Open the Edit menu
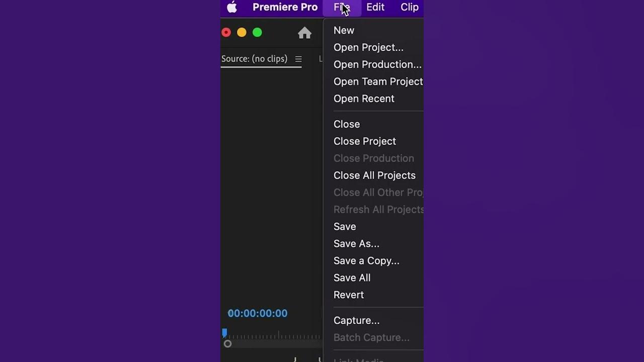 [375, 7]
